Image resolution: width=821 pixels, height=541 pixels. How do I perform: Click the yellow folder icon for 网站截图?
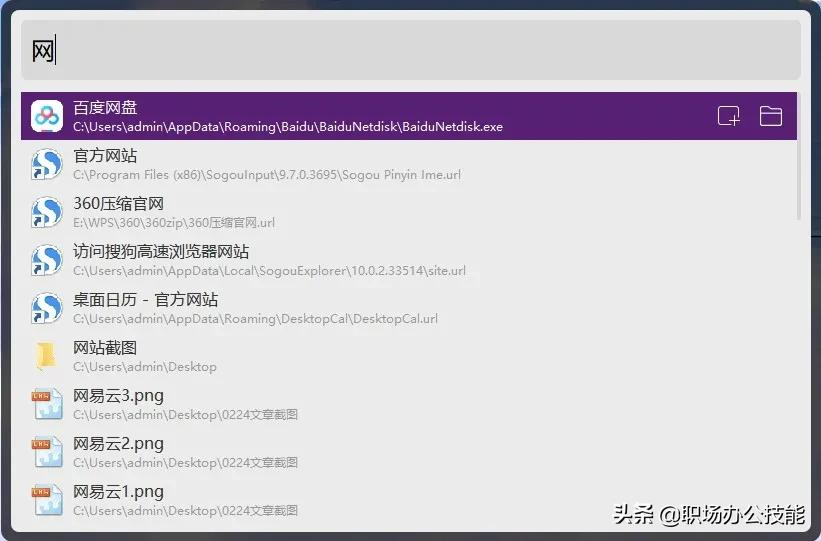point(46,356)
